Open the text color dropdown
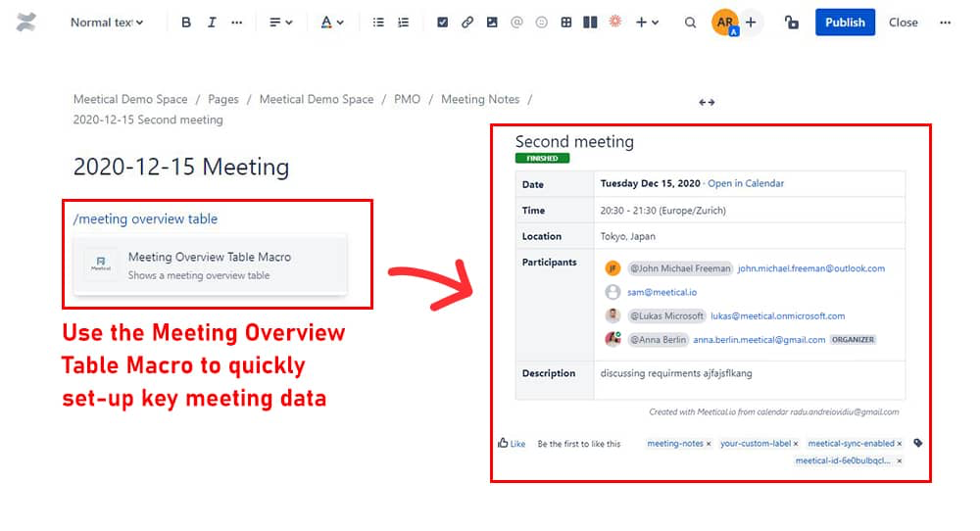This screenshot has width=980, height=531. point(332,23)
